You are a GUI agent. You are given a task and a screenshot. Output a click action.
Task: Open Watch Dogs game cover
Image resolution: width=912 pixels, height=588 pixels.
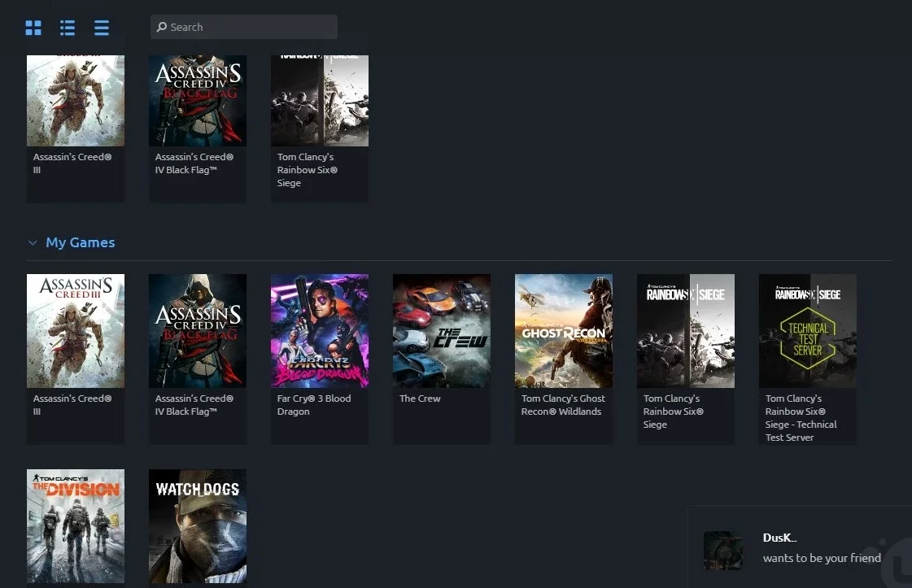(198, 526)
